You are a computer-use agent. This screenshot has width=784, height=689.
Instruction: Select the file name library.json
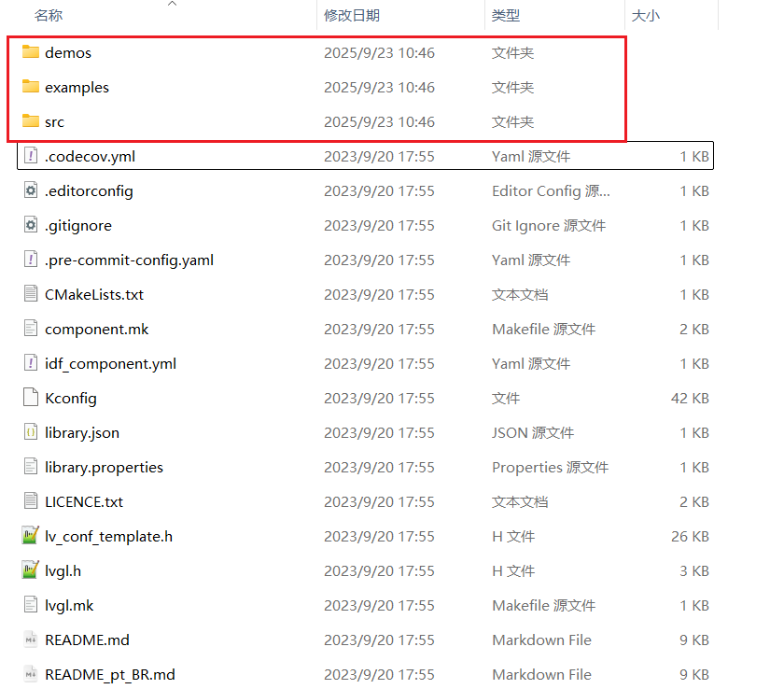[82, 432]
